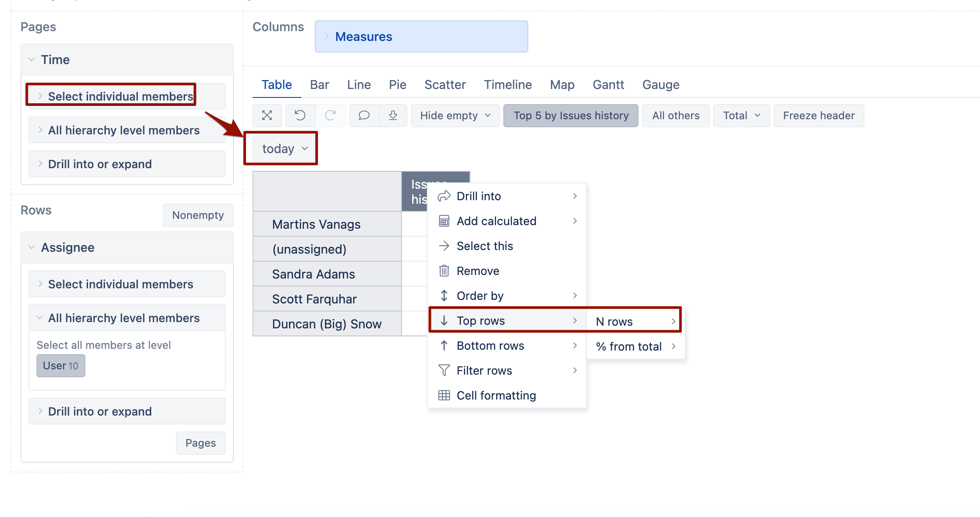Click the funnel icon for Filter rows
Image resolution: width=980 pixels, height=517 pixels.
coord(444,371)
